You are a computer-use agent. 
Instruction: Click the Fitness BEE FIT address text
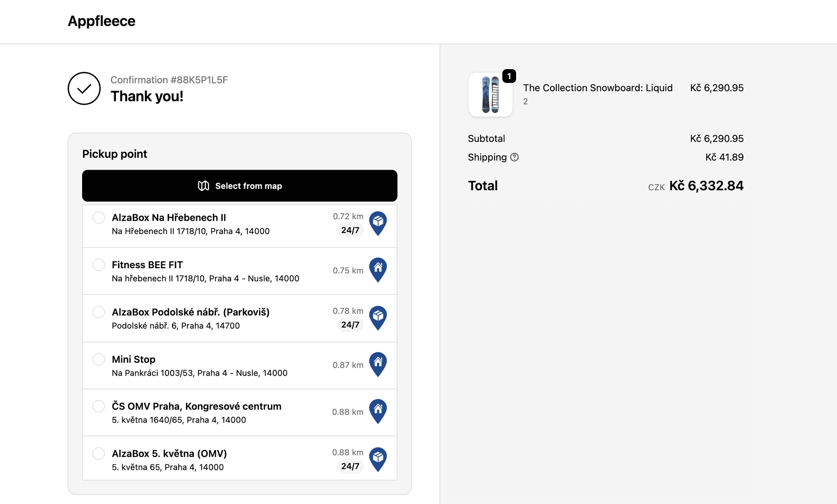coord(206,278)
